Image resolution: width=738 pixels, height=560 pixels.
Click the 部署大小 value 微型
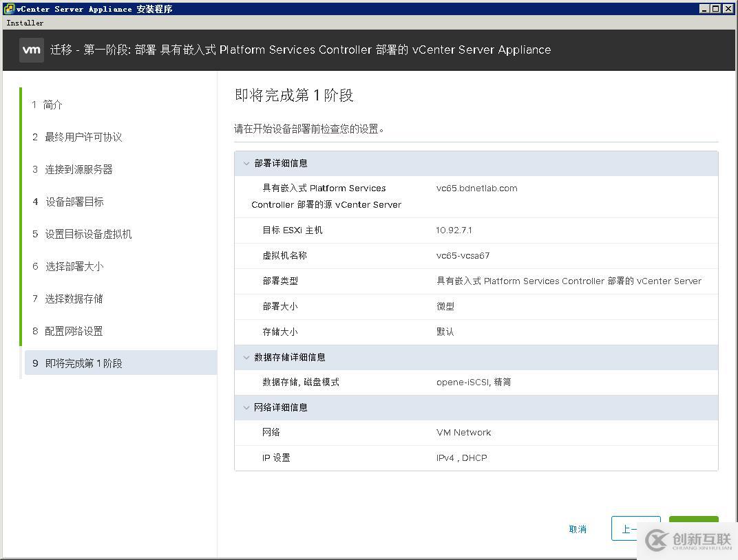(x=445, y=307)
